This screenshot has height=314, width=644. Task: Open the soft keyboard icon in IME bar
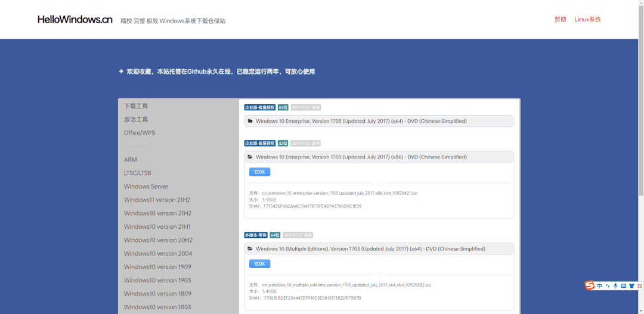(x=623, y=286)
